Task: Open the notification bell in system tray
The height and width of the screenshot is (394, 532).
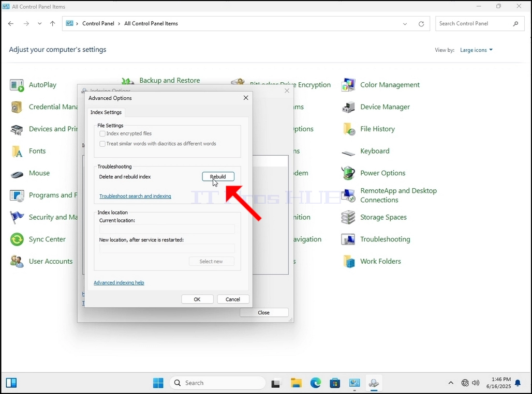Action: (x=518, y=383)
